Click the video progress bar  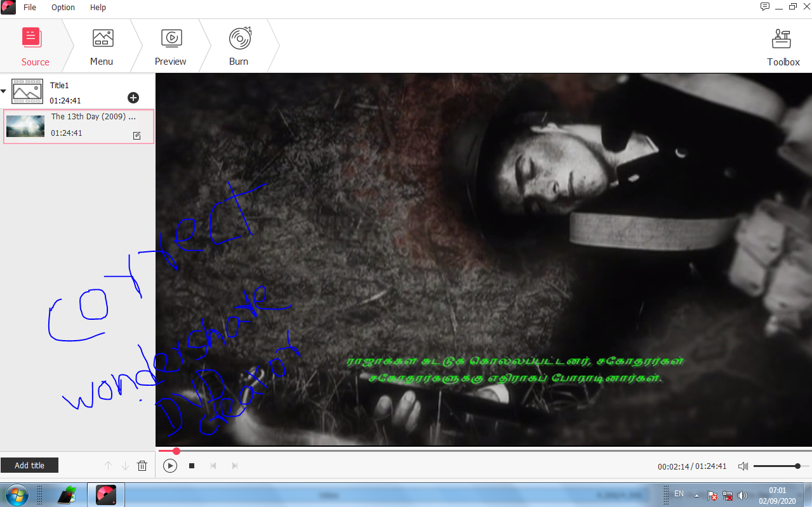point(484,451)
